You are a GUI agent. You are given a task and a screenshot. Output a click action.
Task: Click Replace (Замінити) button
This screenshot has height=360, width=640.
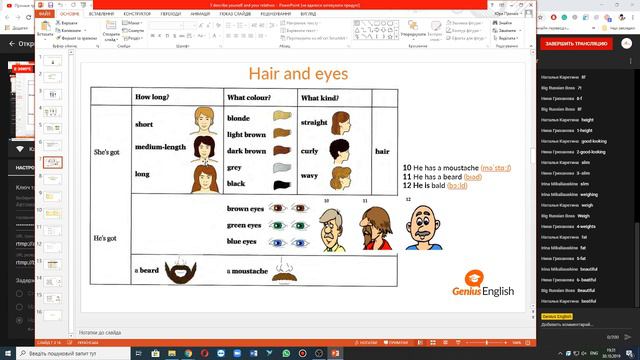tap(507, 31)
